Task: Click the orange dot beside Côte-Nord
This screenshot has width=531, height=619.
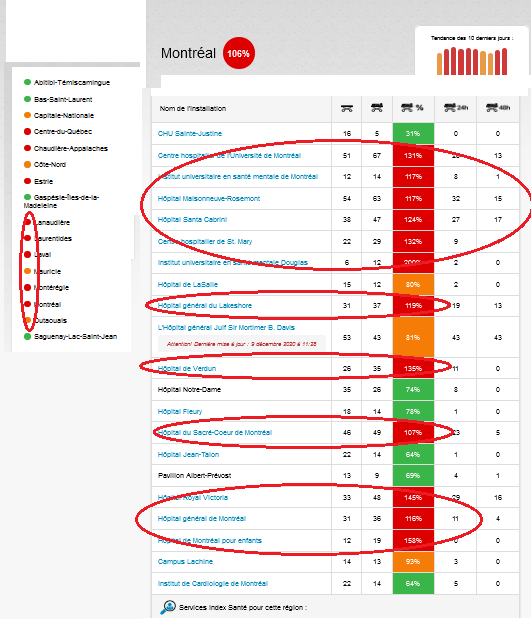Action: (x=27, y=164)
